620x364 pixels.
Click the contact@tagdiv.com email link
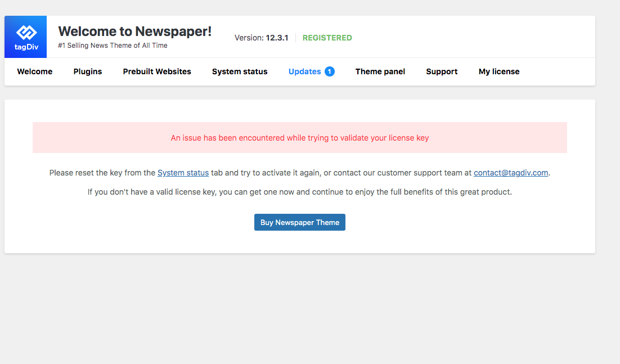(511, 173)
